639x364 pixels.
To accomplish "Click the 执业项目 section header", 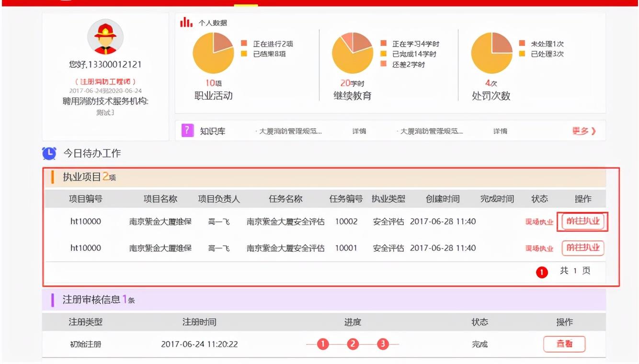I will coord(324,177).
